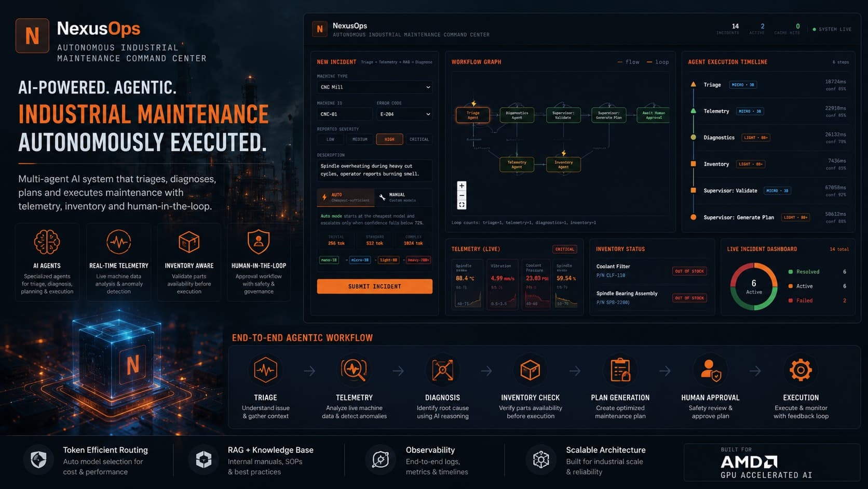Click Spindle Bearing Assembly's OUT OF STOCK badge
Viewport: 868px width, 489px height.
click(x=689, y=298)
